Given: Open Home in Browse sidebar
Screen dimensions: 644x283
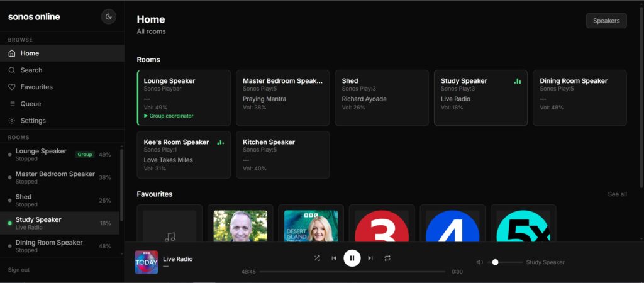Looking at the screenshot, I should 62,53.
